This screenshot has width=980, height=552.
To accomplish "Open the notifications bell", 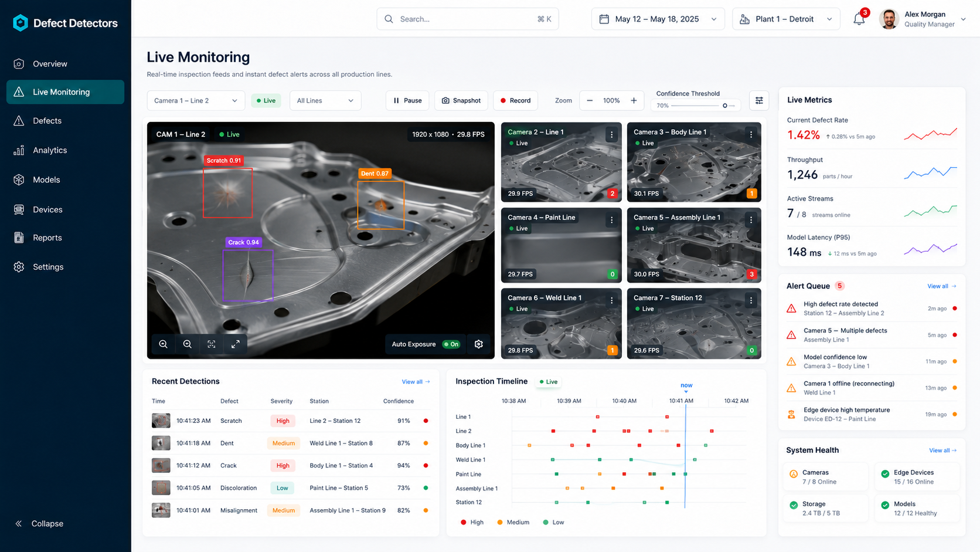I will coord(859,19).
